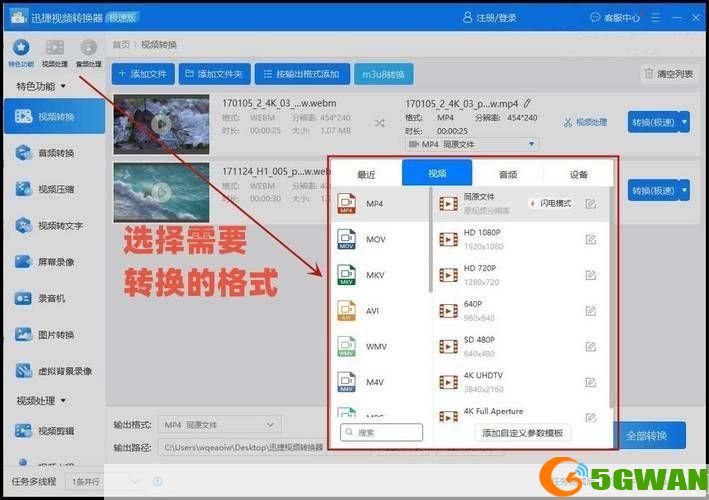Select 视频转换 in the sidebar
Viewport: 709px width, 500px height.
(54, 117)
